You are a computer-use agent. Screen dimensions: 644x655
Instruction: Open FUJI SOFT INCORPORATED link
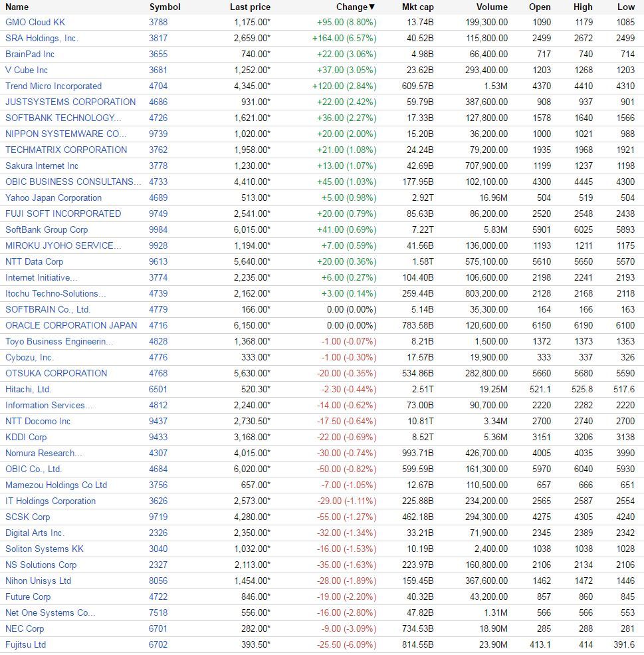(63, 214)
